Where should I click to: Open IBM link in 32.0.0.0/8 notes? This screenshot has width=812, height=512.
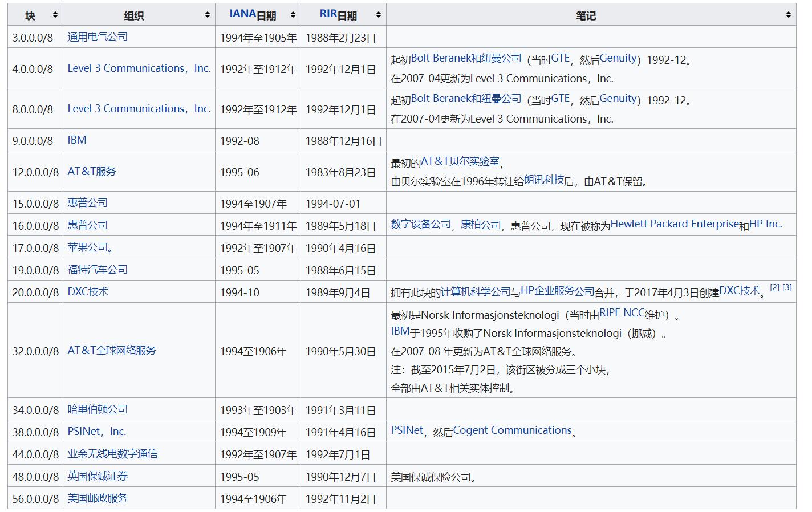400,331
